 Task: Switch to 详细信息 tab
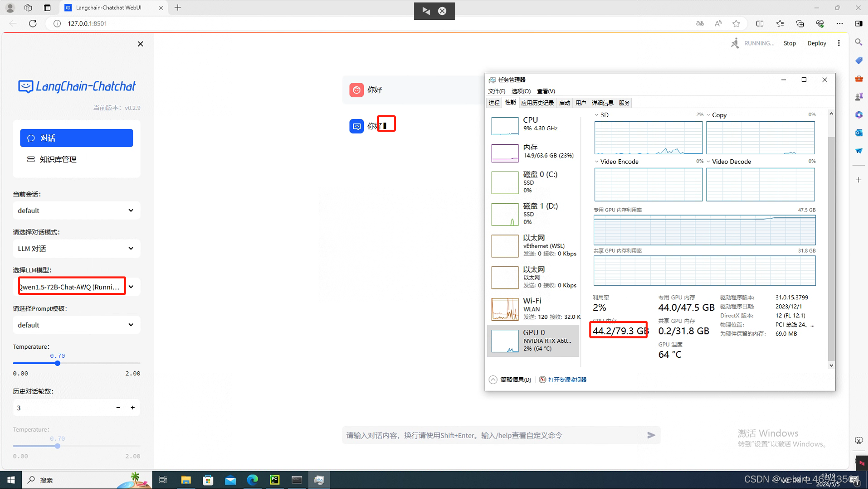pos(602,103)
